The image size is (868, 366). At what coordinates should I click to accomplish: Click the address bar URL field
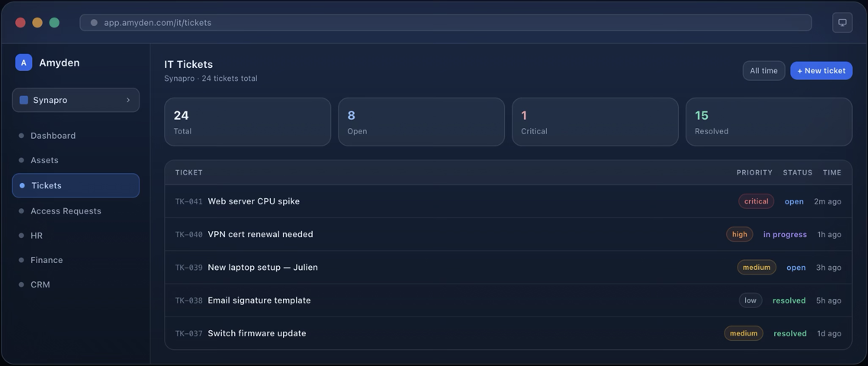coord(445,23)
